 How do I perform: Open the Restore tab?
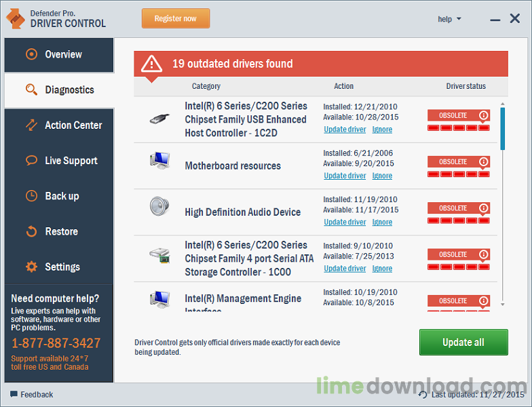pos(59,231)
